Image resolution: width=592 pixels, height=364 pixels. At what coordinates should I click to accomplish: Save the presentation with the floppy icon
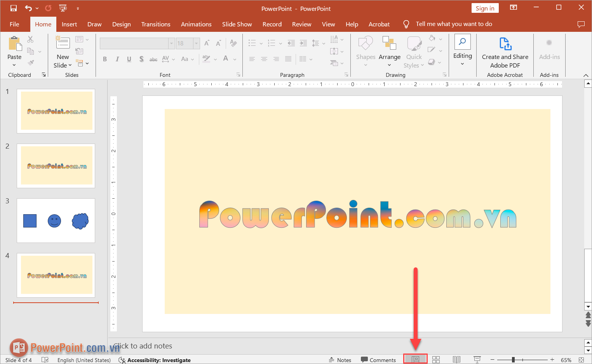14,8
